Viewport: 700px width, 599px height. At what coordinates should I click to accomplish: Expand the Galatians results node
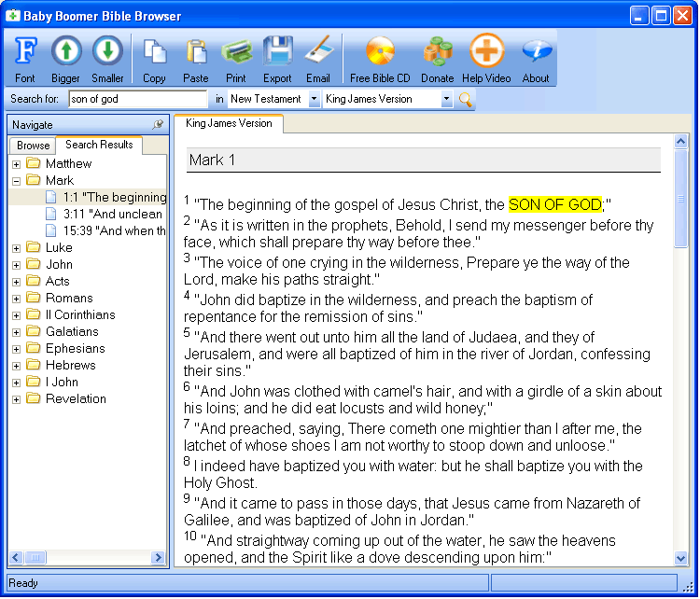tap(16, 332)
